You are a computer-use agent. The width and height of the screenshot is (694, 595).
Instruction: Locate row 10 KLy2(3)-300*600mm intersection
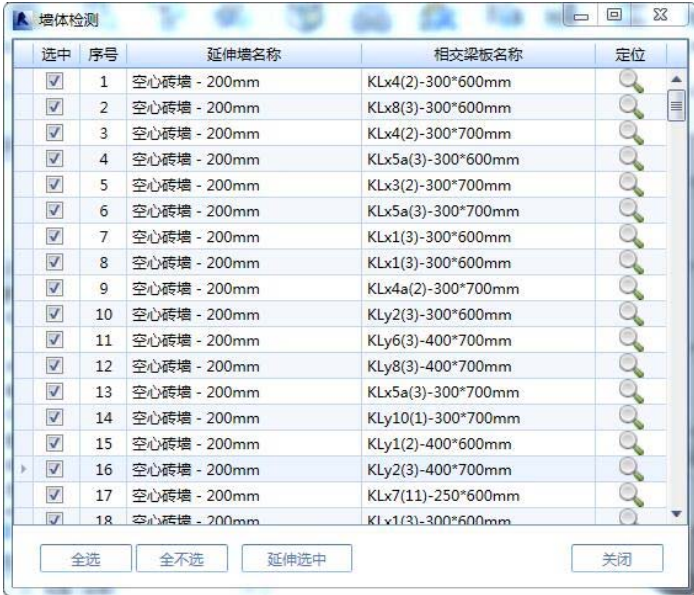coord(631,314)
